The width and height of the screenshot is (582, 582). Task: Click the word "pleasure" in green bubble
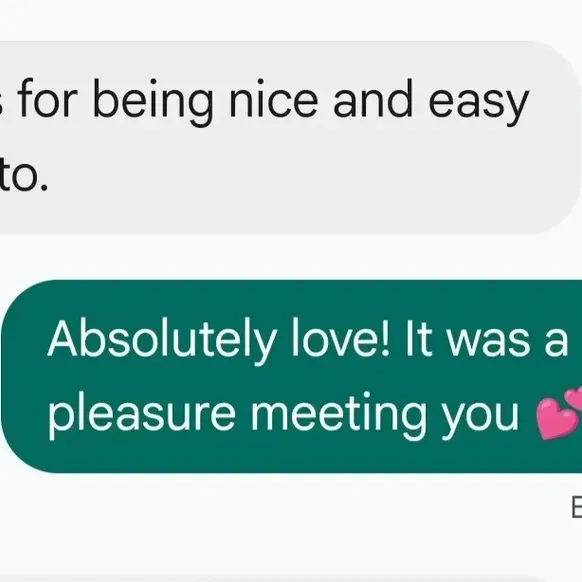point(141,415)
